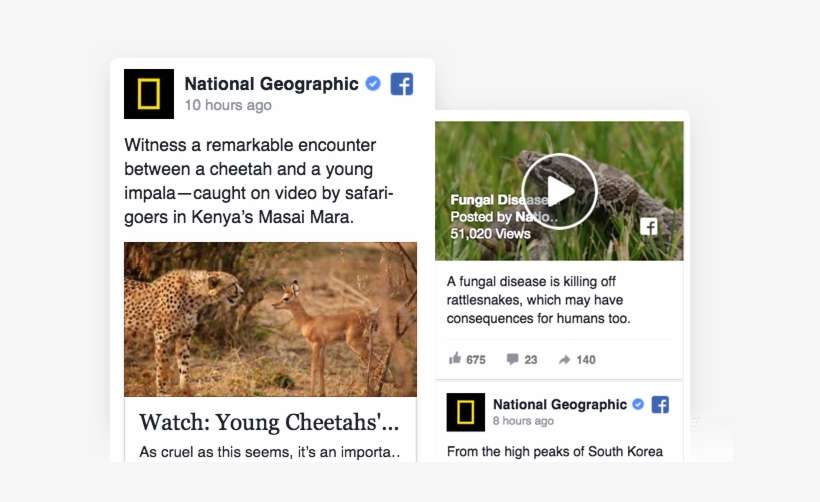Click 'Posted by Natio..' overlay text
820x502 pixels.
[x=504, y=216]
